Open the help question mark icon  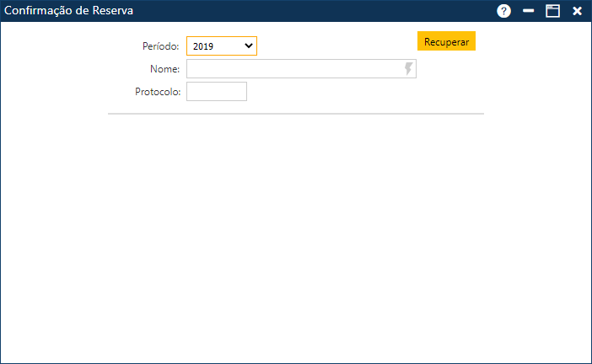(x=504, y=11)
